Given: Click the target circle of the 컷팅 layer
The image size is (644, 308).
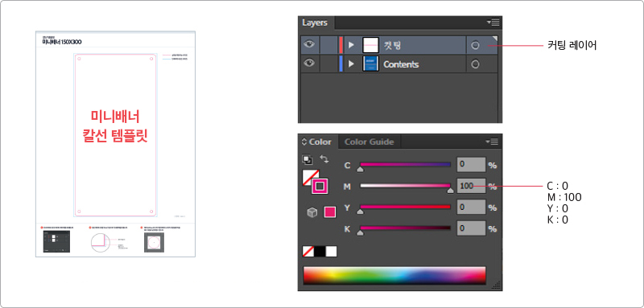Looking at the screenshot, I should coord(475,45).
